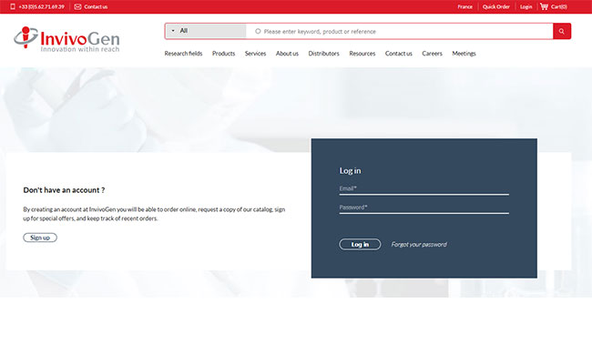The image size is (592, 364).
Task: Open the All category dropdown in search
Action: [206, 31]
